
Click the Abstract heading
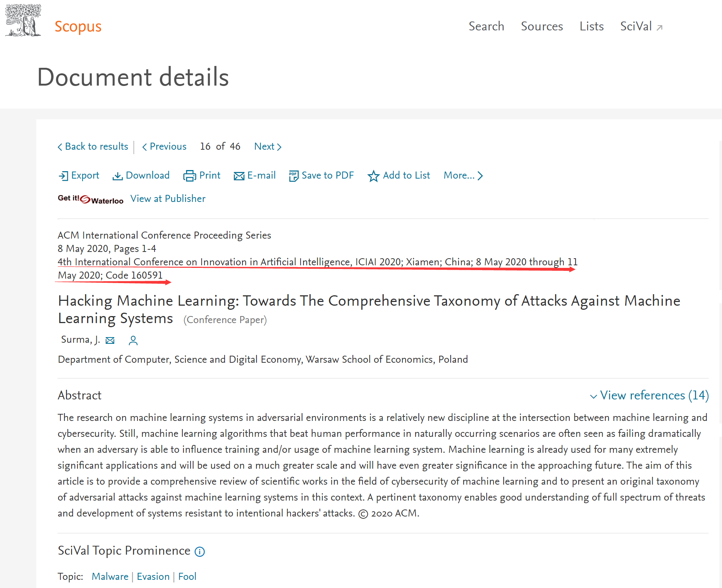tap(79, 395)
